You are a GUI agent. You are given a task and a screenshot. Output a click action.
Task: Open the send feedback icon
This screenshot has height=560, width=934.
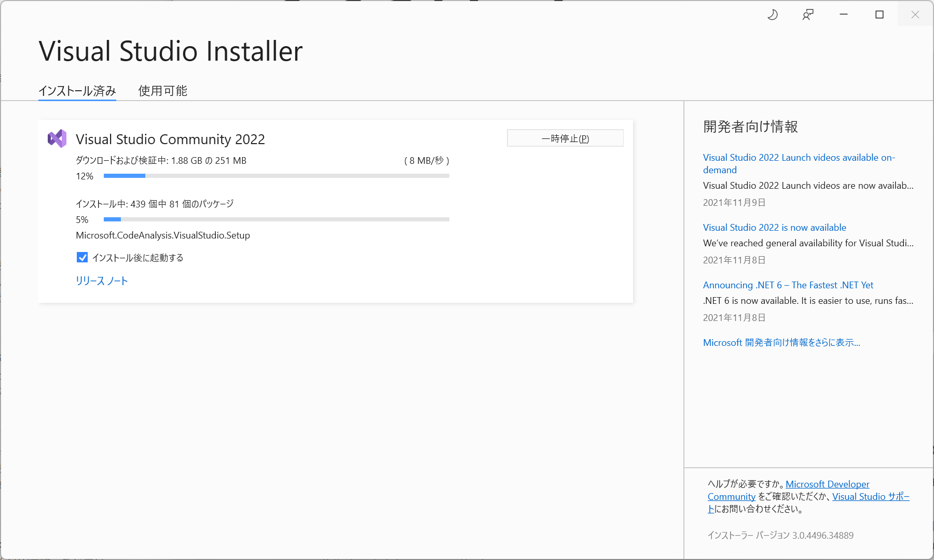[808, 15]
